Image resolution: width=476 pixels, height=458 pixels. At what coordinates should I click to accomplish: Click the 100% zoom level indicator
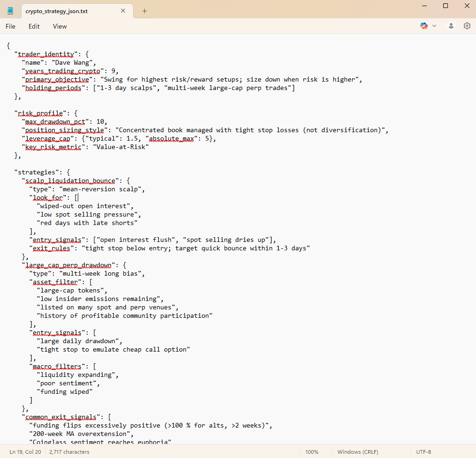pos(312,452)
